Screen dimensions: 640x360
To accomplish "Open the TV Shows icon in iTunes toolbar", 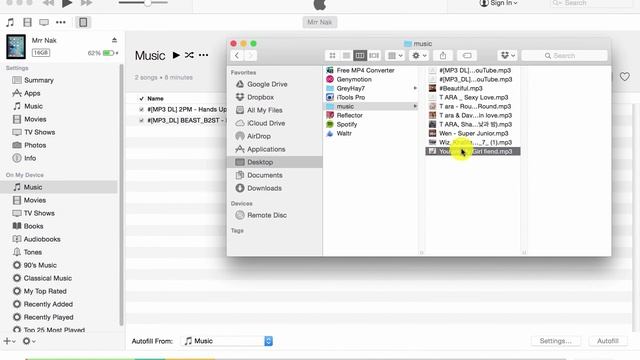I will click(x=44, y=22).
